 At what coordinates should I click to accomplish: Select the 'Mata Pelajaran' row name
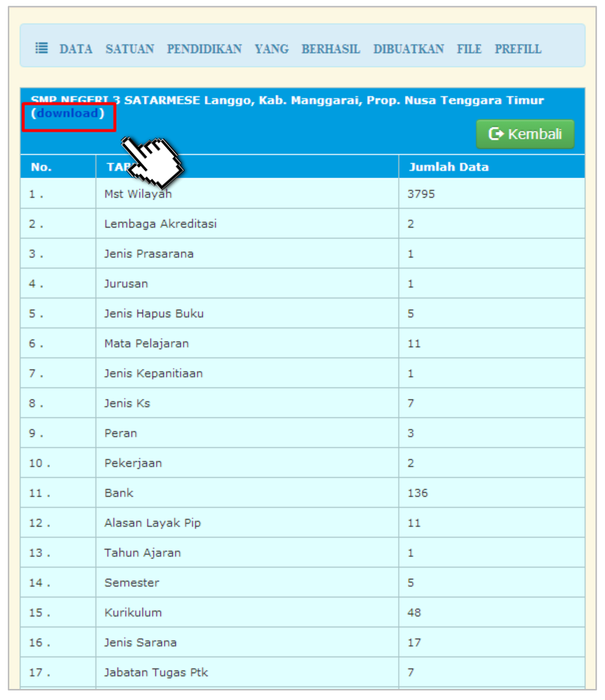pyautogui.click(x=147, y=343)
